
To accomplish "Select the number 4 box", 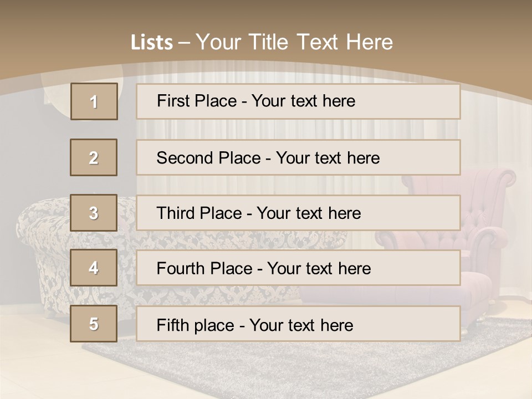I will click(x=94, y=268).
